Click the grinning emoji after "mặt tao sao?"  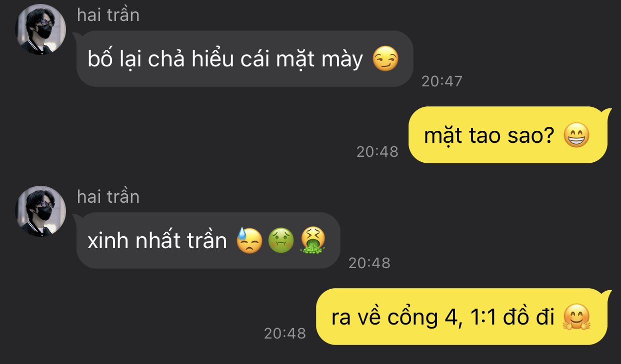(576, 136)
